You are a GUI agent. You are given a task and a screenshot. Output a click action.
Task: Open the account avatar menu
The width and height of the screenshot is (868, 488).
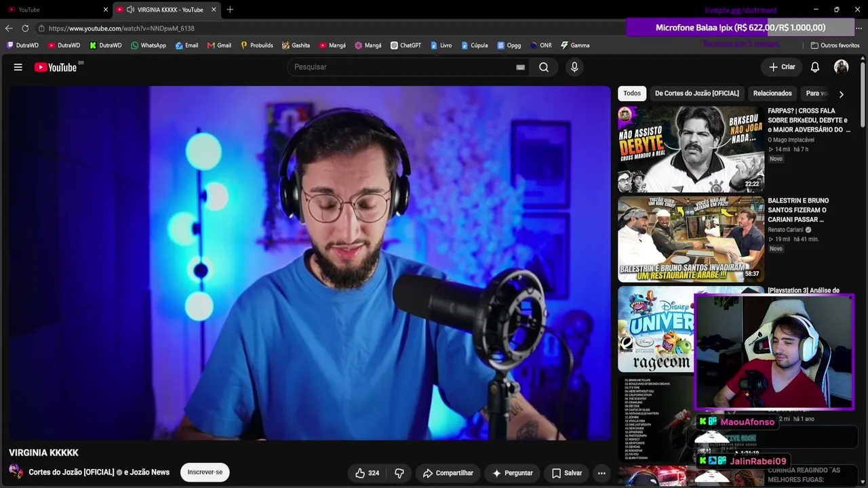click(841, 67)
